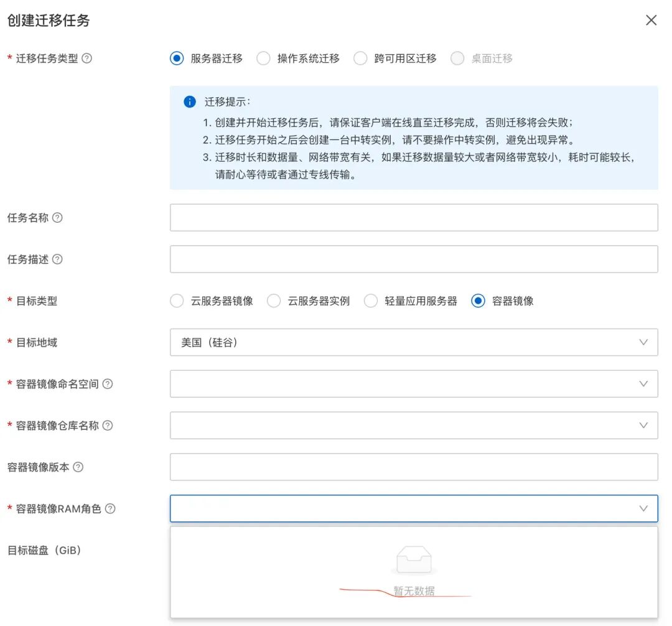
Task: Open the 目标地域 dropdown showing 美国（硅谷）
Action: coord(414,342)
